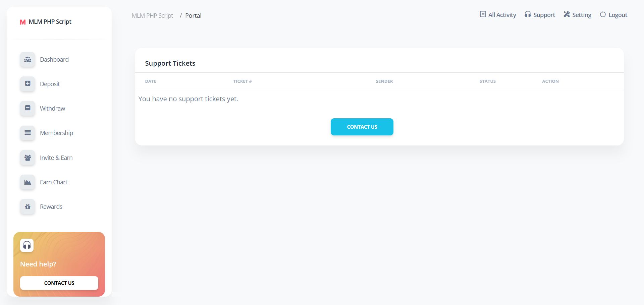Click the Invite & Earn users icon
Image resolution: width=644 pixels, height=305 pixels.
pos(28,158)
